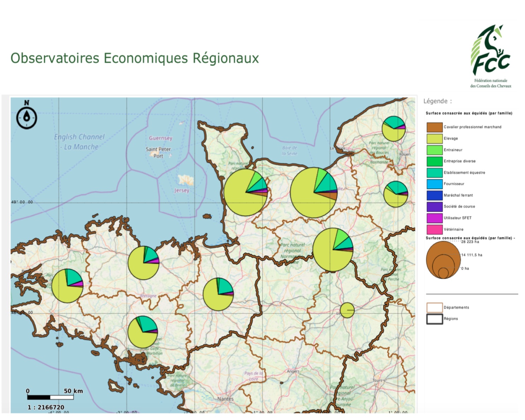Click the '28 223 ha' size label
The height and width of the screenshot is (420, 525).
(x=470, y=242)
